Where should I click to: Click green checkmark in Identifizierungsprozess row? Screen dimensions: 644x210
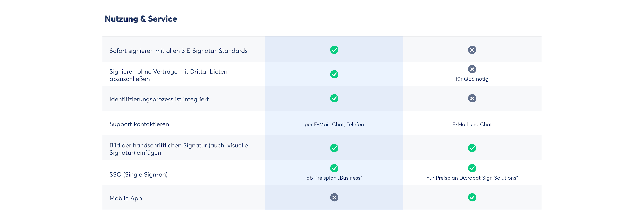pos(334,98)
